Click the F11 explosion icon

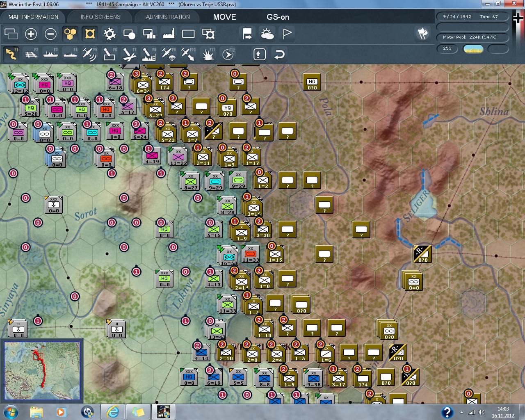(208, 54)
